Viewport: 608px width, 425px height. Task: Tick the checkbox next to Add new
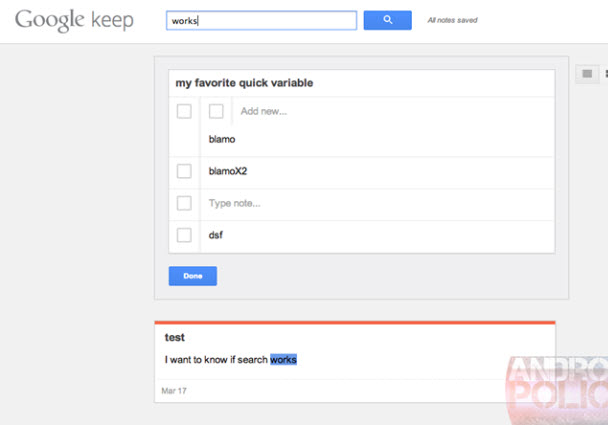tap(216, 111)
